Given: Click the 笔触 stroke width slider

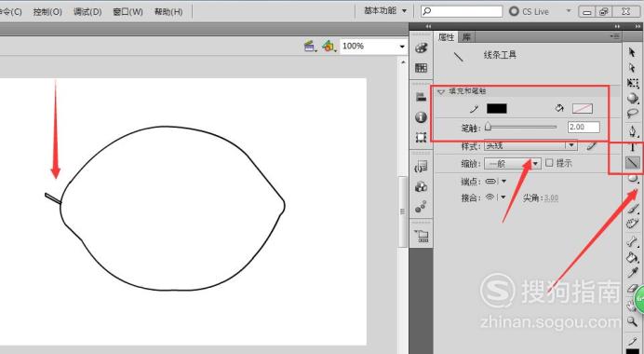Looking at the screenshot, I should point(521,127).
